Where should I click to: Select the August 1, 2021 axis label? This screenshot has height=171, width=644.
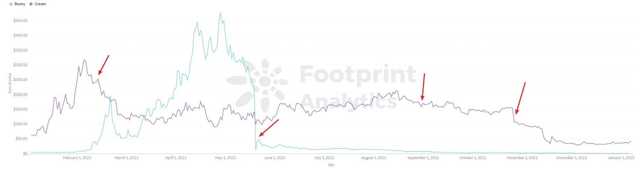(374, 158)
